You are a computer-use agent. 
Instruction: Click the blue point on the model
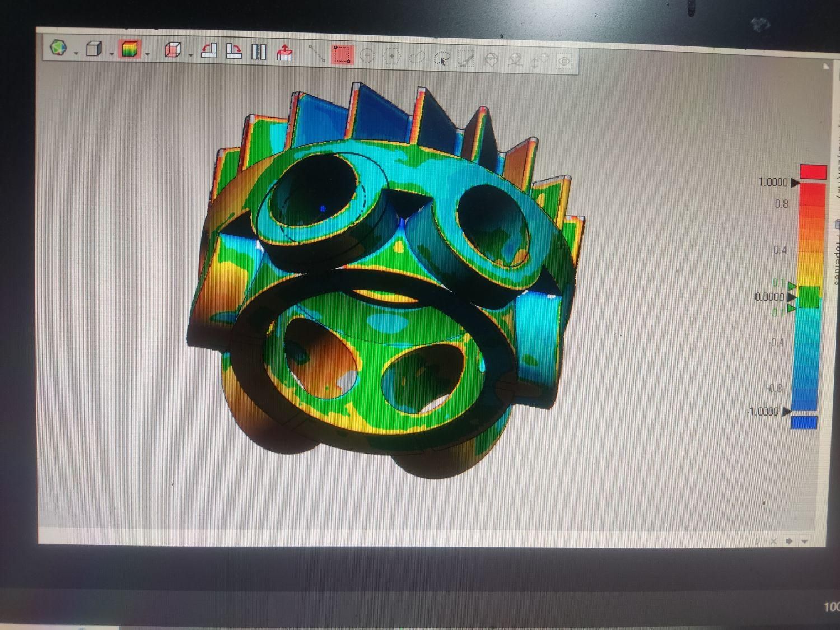[323, 208]
